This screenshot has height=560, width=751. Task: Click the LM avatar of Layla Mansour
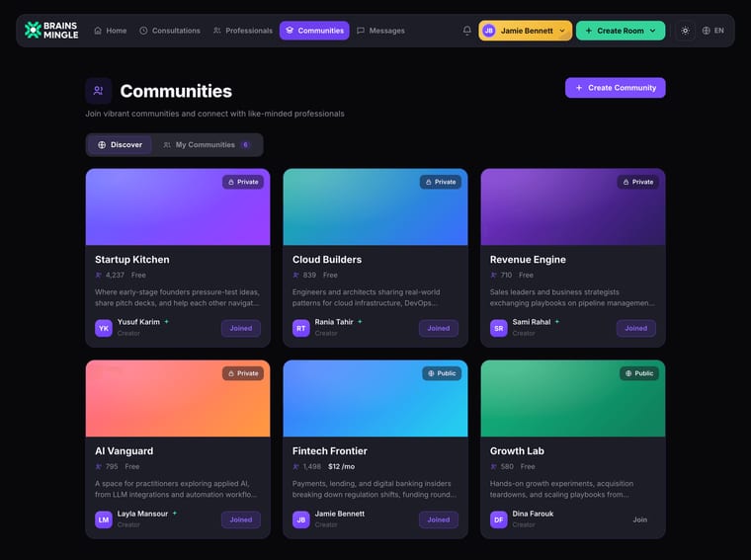[x=104, y=520]
